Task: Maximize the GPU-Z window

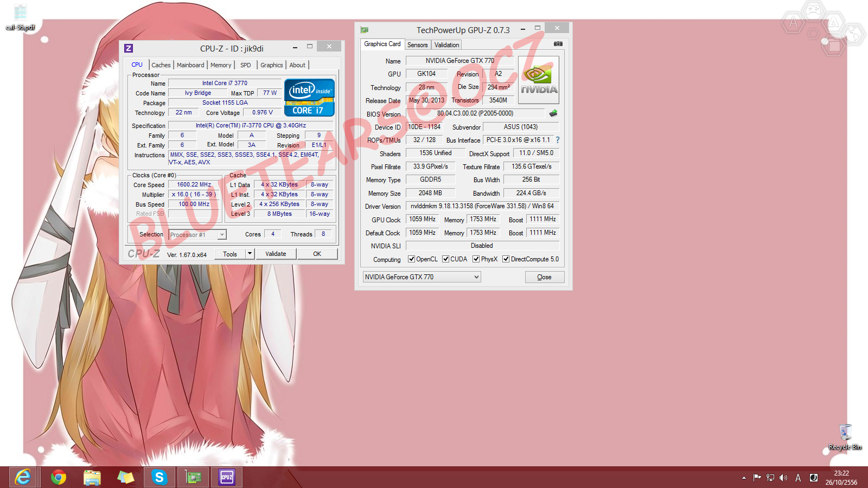Action: (538, 28)
